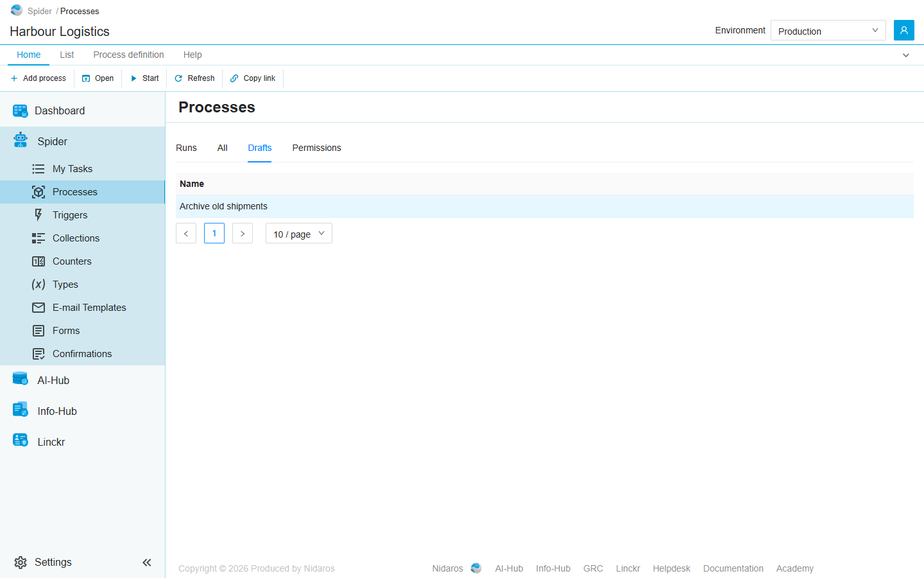Click the Triggers lightning icon

pyautogui.click(x=38, y=215)
